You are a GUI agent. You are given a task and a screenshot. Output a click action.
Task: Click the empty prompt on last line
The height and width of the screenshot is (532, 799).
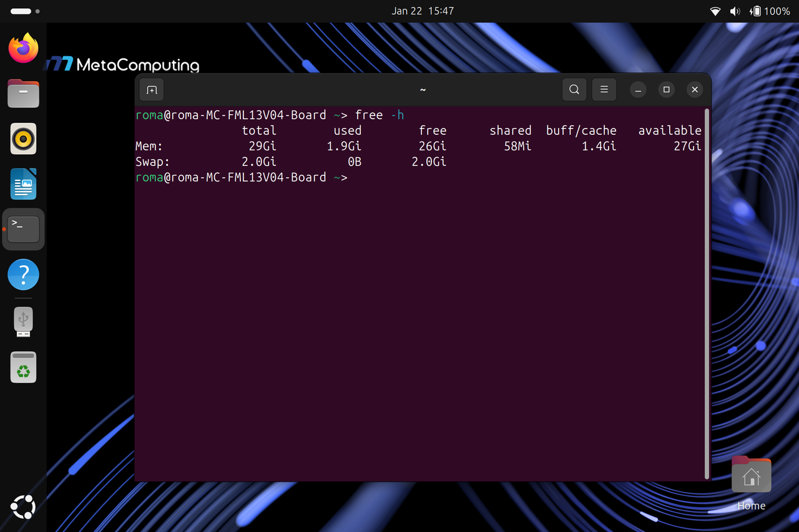pos(241,177)
